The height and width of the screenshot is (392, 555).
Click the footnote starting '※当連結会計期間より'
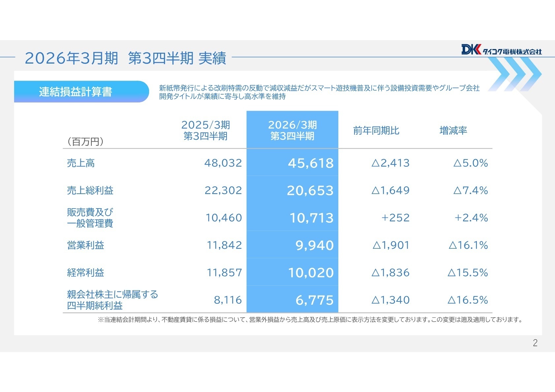(310, 320)
